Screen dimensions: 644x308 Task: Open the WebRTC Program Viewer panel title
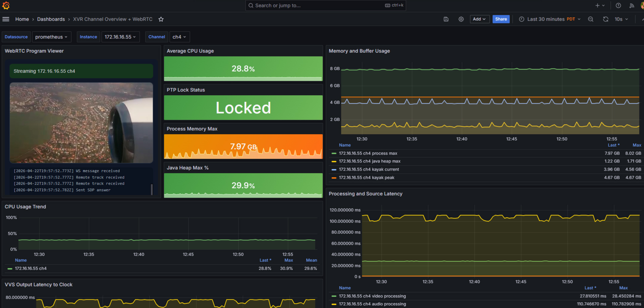[34, 51]
